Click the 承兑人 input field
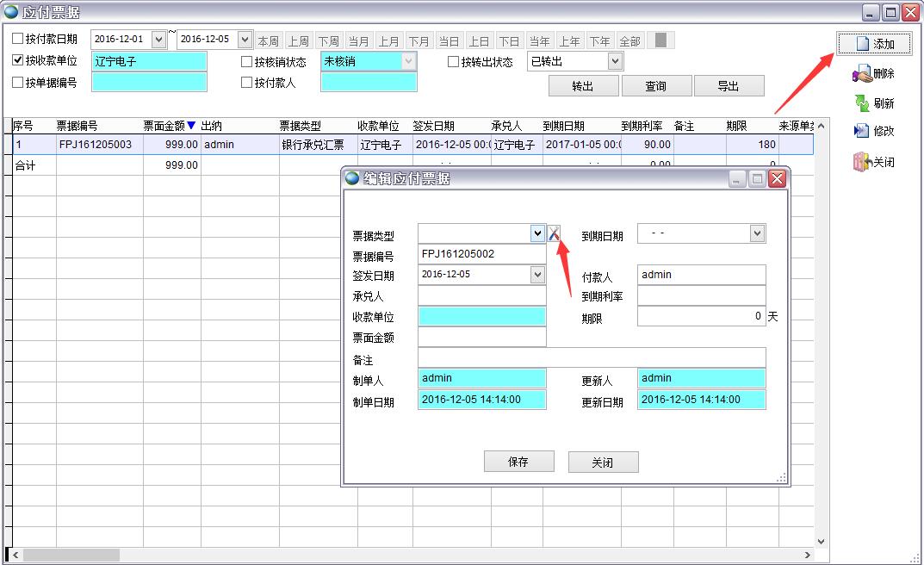The image size is (924, 565). point(481,296)
